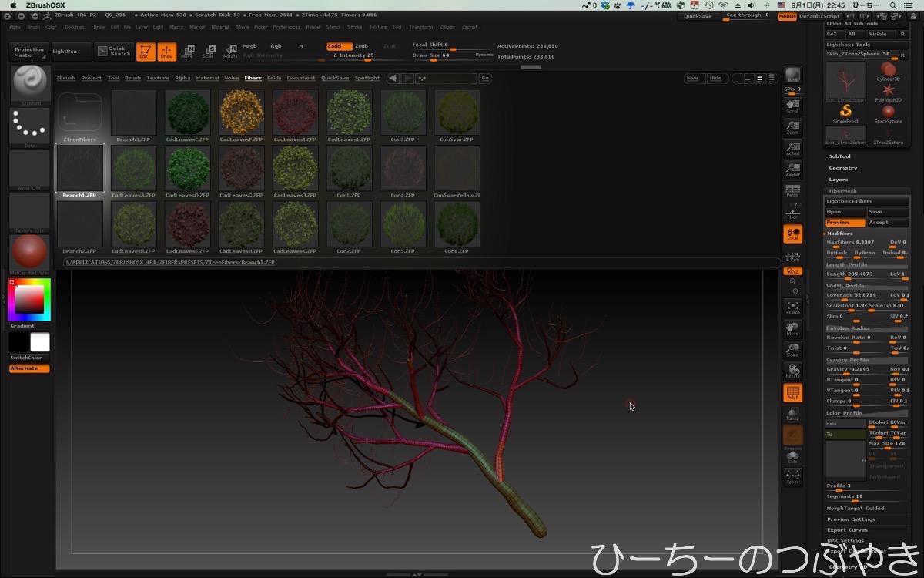Click the BPR render icon
924x578 pixels.
click(x=792, y=76)
